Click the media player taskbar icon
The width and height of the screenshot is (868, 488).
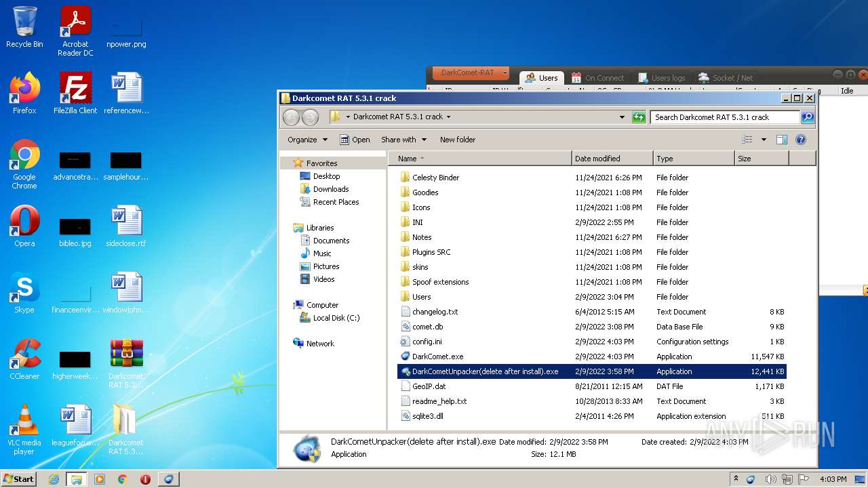100,479
